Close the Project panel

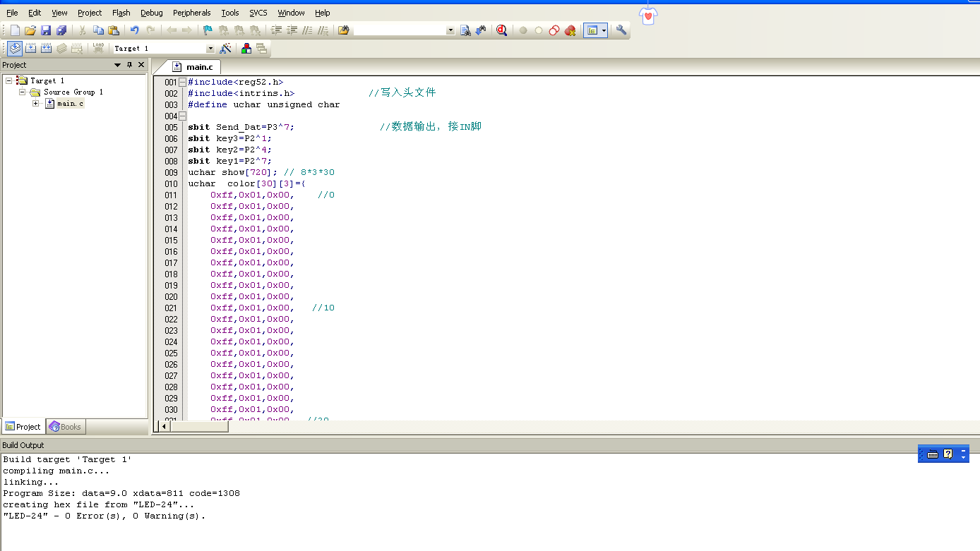click(141, 65)
